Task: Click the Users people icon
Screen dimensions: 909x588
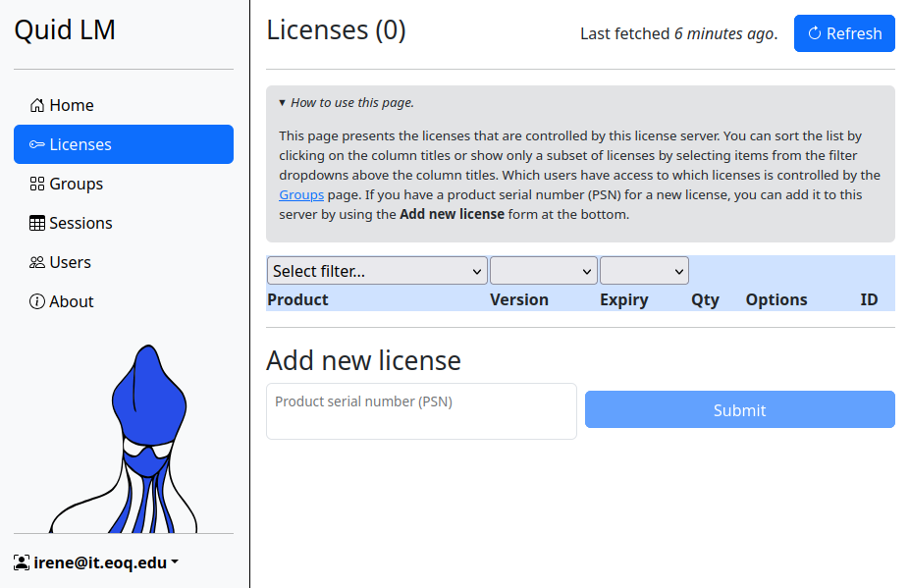Action: click(37, 262)
